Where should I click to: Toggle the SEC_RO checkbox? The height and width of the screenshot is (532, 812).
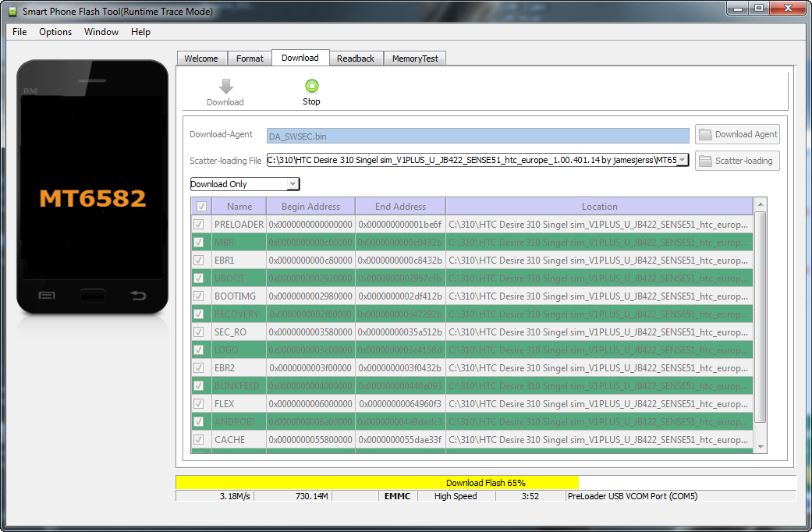click(198, 332)
